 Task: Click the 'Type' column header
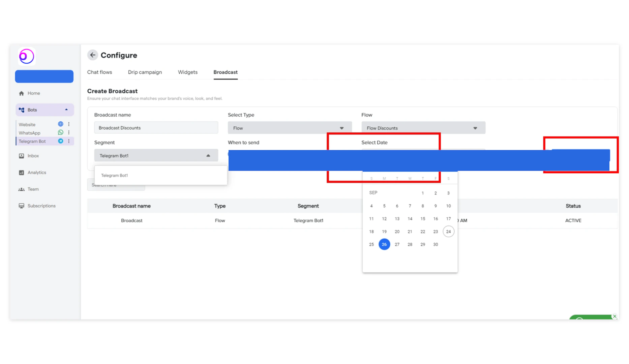220,206
